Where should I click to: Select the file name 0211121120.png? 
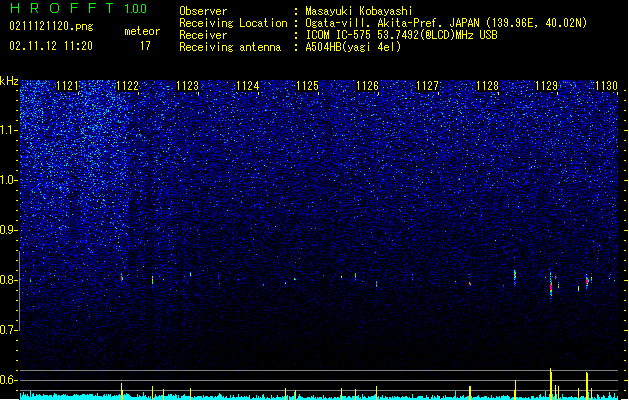point(51,26)
